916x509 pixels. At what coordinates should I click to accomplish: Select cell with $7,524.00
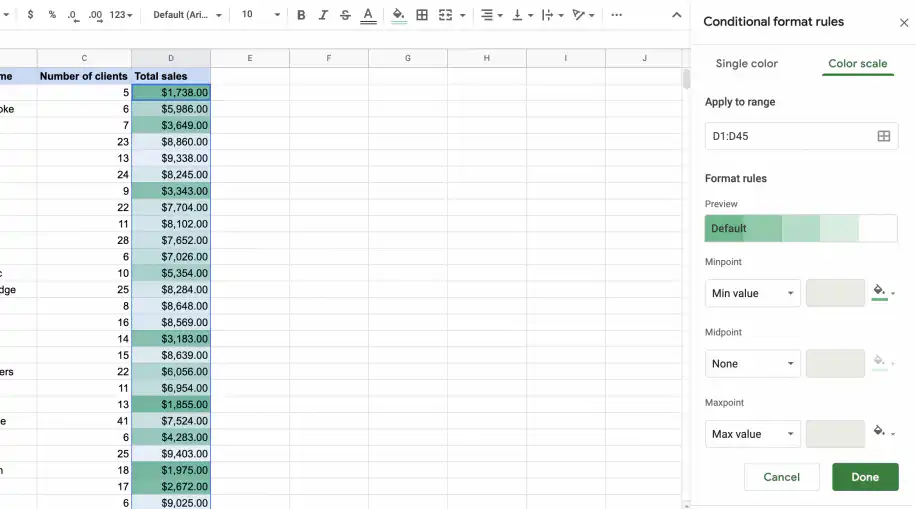[x=171, y=421]
